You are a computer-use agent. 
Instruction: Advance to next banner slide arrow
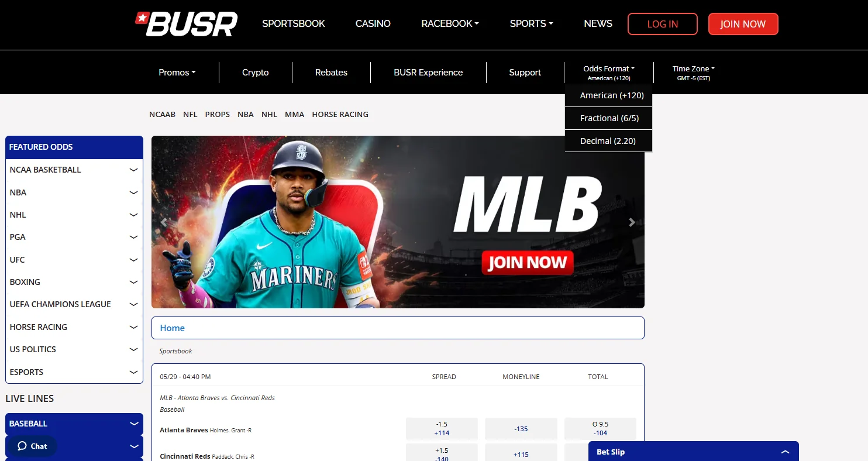click(x=632, y=222)
